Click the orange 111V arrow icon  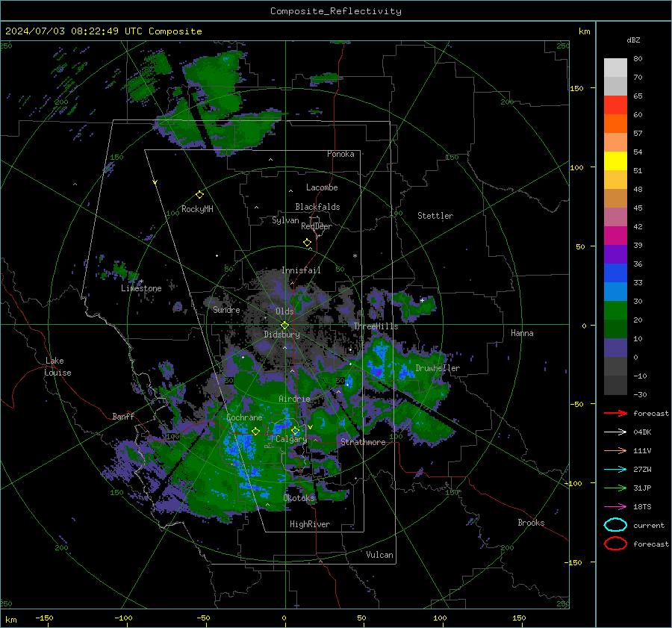(x=615, y=450)
